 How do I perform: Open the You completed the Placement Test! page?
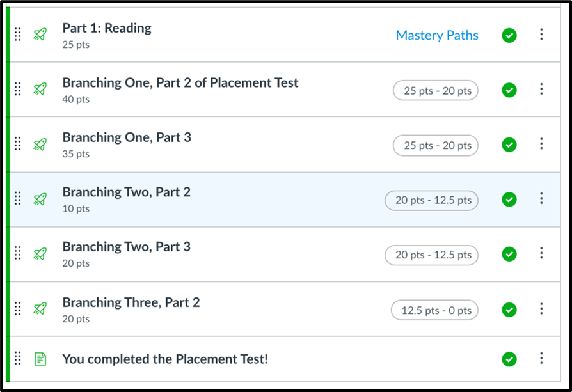(x=165, y=359)
